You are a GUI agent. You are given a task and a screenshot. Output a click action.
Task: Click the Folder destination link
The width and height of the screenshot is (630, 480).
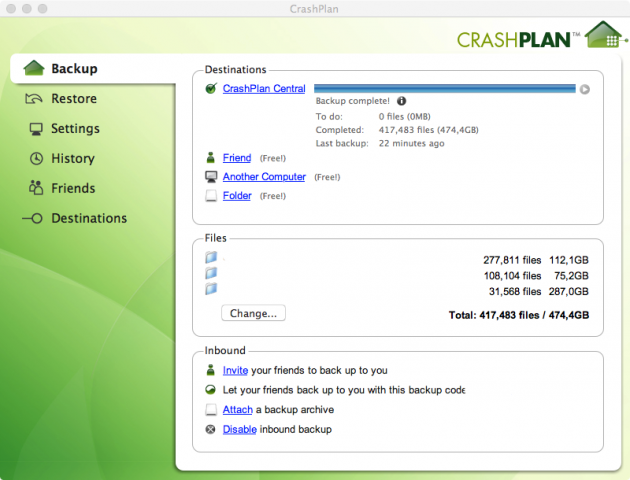coord(237,196)
